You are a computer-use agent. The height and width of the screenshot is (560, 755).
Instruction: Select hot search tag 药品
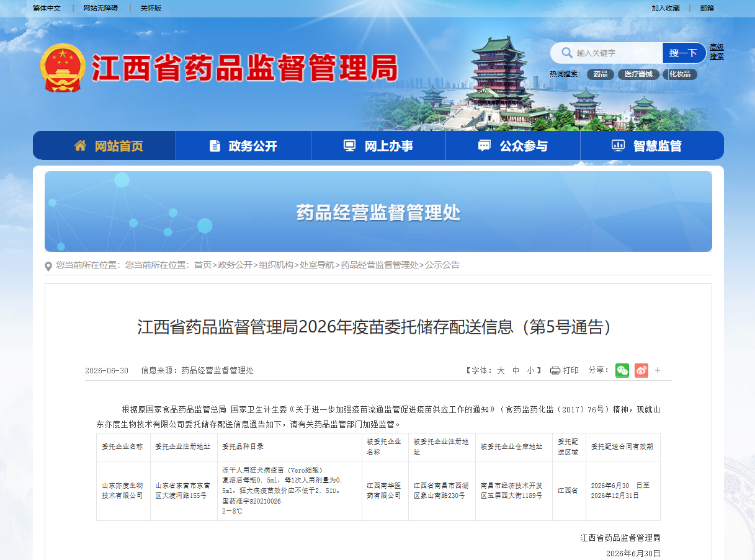tap(601, 74)
